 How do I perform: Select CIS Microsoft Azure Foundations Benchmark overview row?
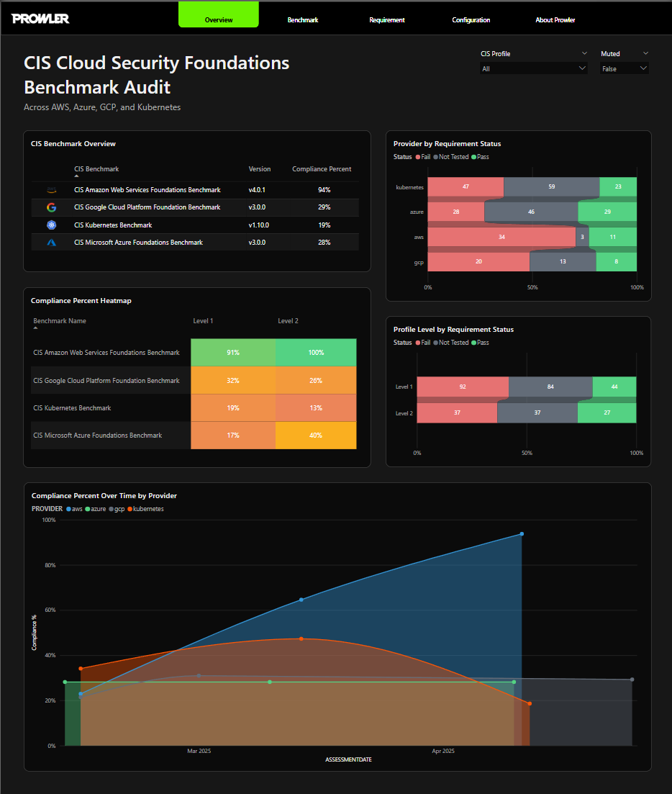(x=195, y=243)
